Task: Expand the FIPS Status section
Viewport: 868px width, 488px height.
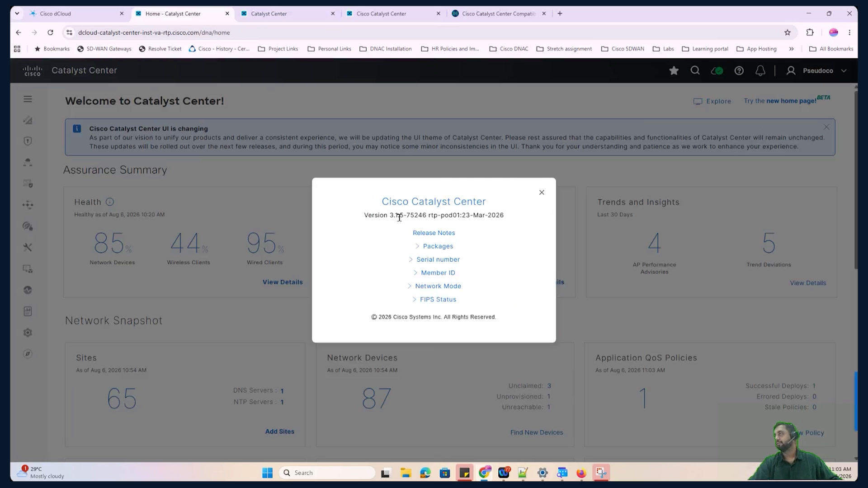Action: click(x=434, y=300)
